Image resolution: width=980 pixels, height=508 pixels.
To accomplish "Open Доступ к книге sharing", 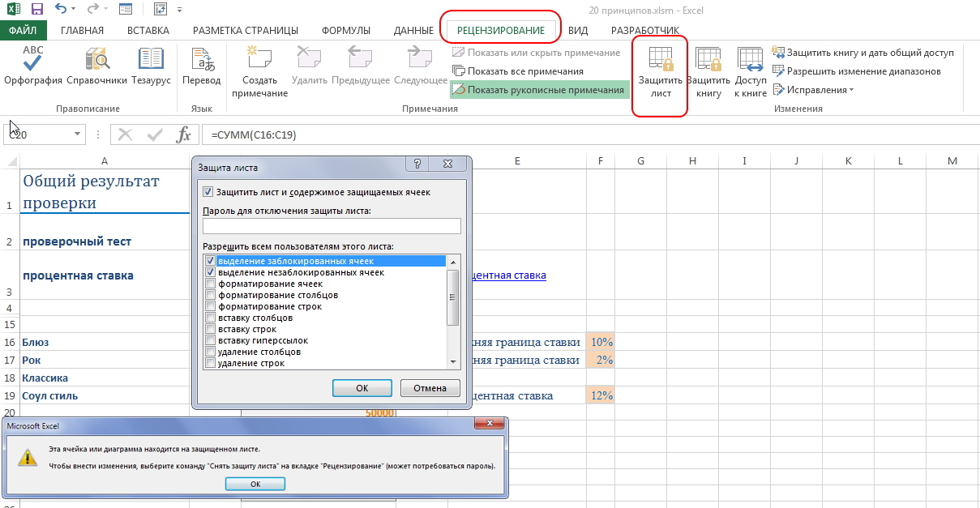I will (x=751, y=72).
